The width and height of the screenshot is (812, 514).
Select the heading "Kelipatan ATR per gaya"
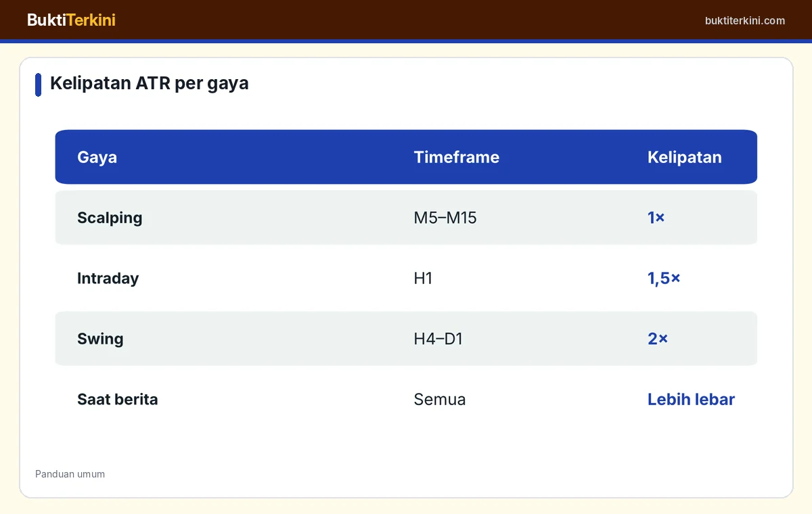point(150,83)
